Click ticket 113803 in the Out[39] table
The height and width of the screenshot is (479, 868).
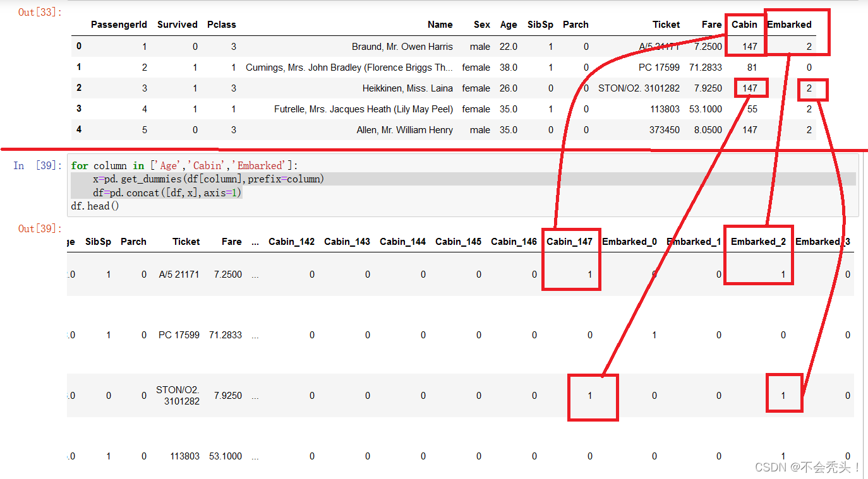point(184,456)
